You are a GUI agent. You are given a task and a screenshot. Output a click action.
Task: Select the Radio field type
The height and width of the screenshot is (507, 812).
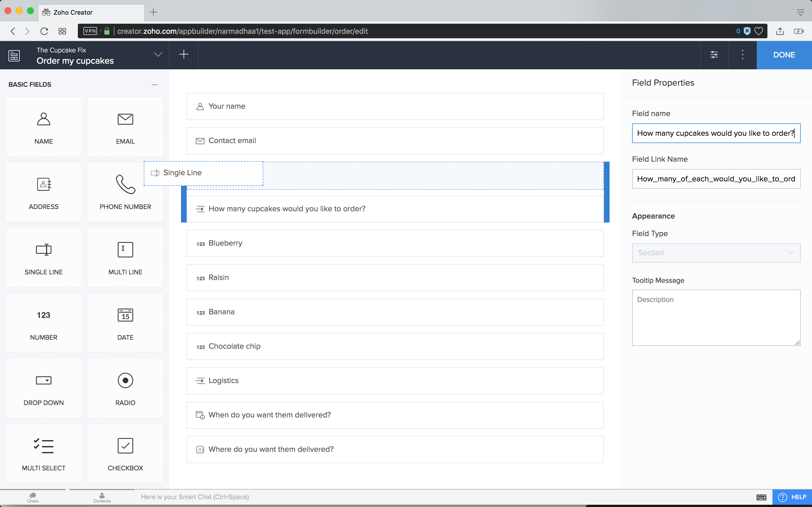(x=125, y=388)
